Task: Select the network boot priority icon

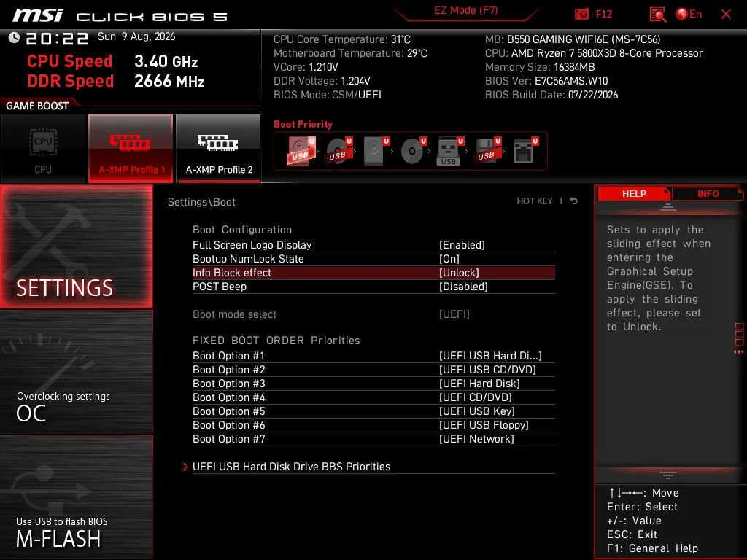Action: [x=525, y=151]
